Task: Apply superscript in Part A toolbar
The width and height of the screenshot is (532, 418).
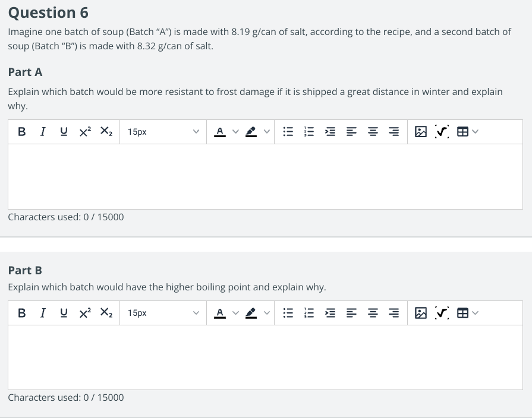Action: (x=85, y=132)
